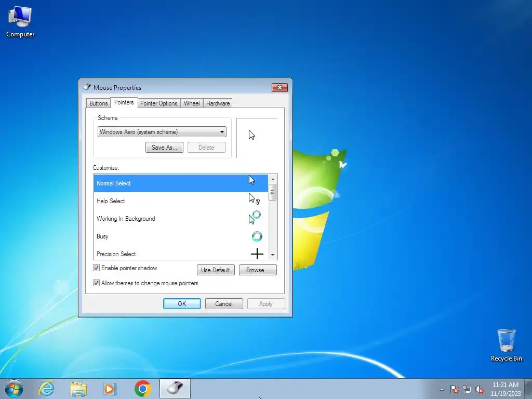Switch to the Pointer Options tab
The height and width of the screenshot is (399, 532).
159,103
